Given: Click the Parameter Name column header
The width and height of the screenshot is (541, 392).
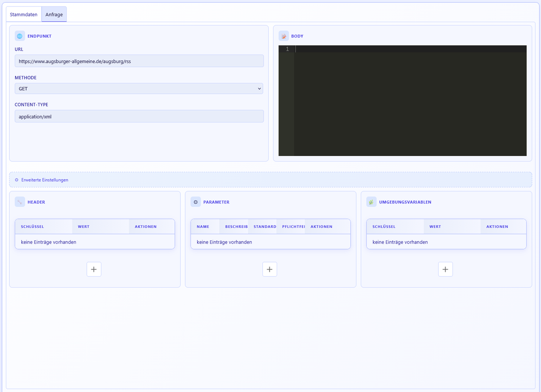Looking at the screenshot, I should click(205, 227).
